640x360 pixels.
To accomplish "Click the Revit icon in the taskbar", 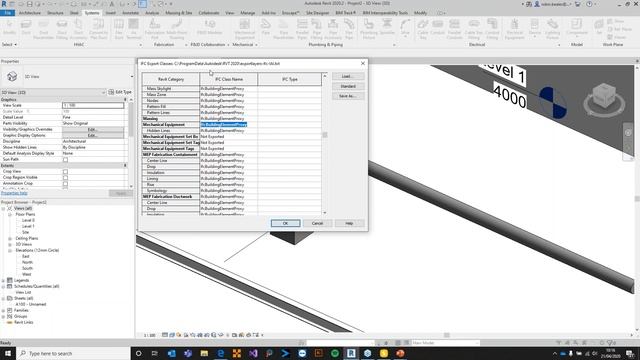I will pyautogui.click(x=351, y=353).
